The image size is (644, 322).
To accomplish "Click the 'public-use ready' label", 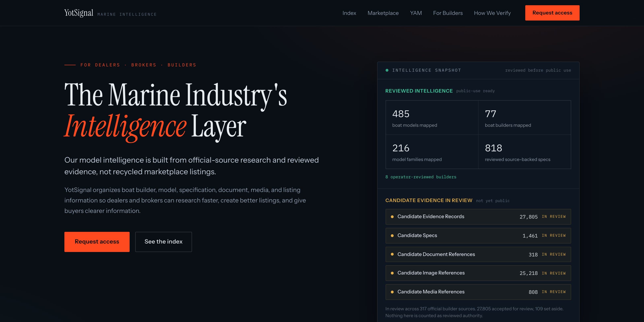I will tap(475, 91).
